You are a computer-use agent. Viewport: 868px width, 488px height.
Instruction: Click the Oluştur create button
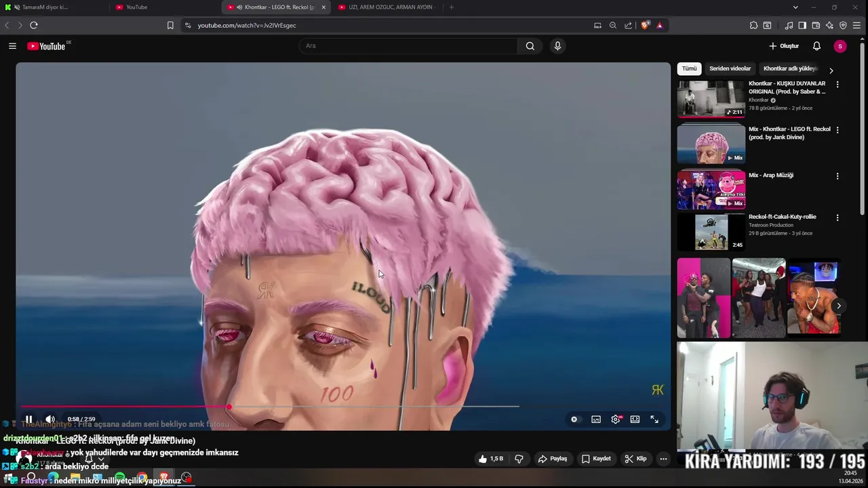pyautogui.click(x=784, y=46)
